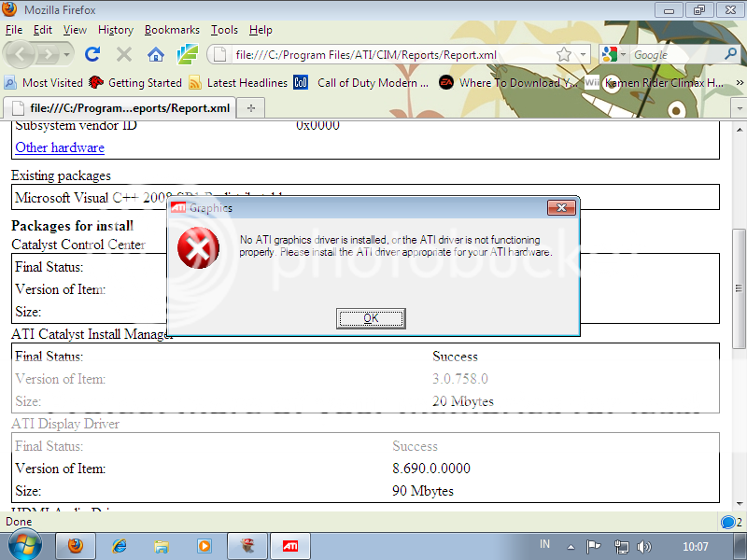747x560 pixels.
Task: Click OK on the ATI Graphics error dialog
Action: tap(370, 318)
